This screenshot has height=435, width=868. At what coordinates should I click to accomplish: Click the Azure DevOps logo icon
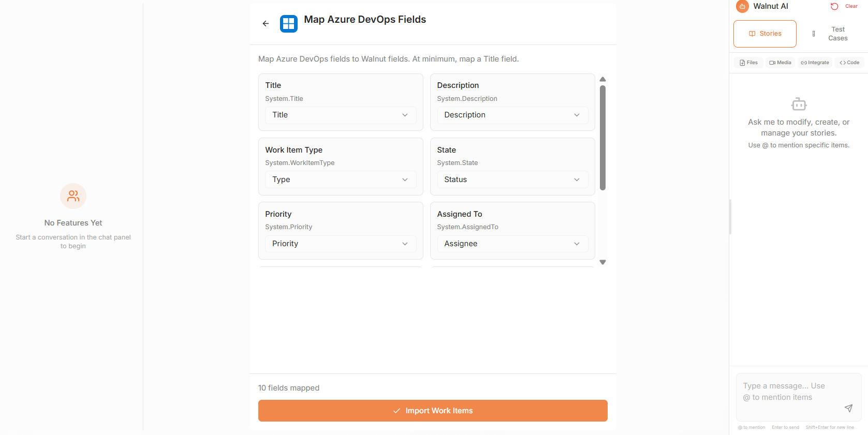pyautogui.click(x=288, y=23)
